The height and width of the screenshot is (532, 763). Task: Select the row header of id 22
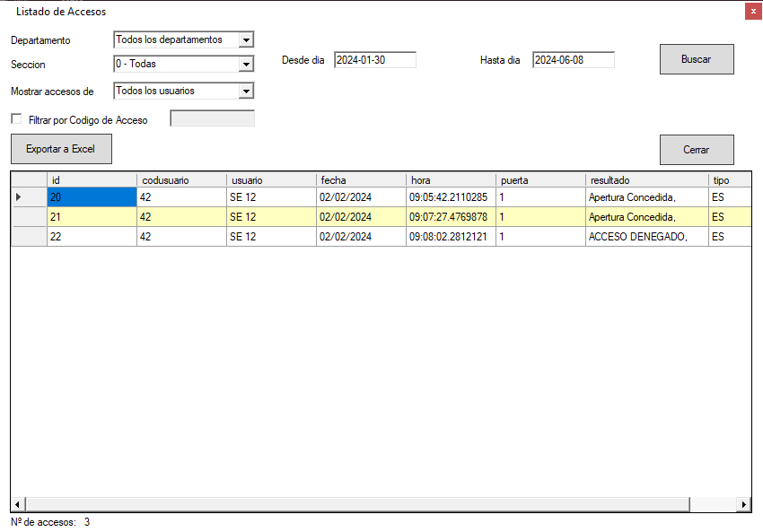point(29,236)
